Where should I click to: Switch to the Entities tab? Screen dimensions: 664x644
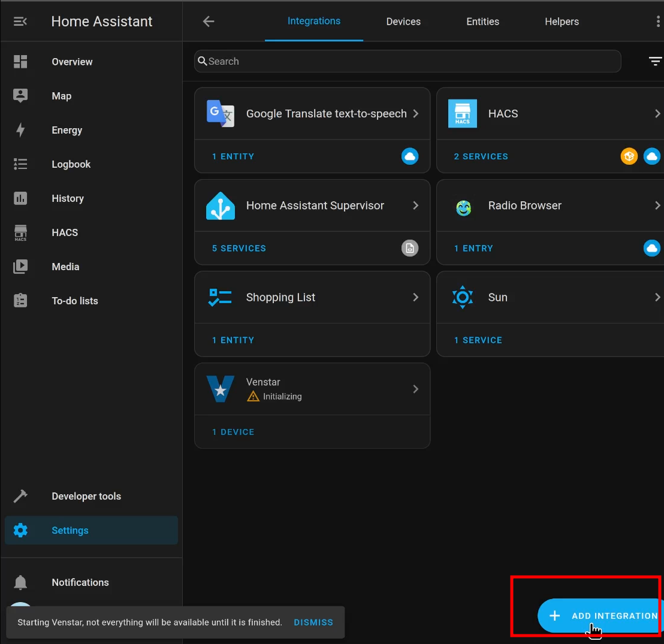[482, 22]
